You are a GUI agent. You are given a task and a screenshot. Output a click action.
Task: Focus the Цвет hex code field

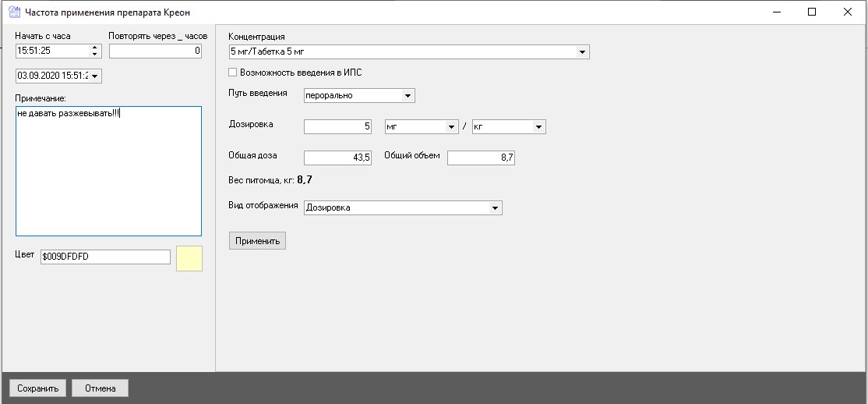click(104, 257)
